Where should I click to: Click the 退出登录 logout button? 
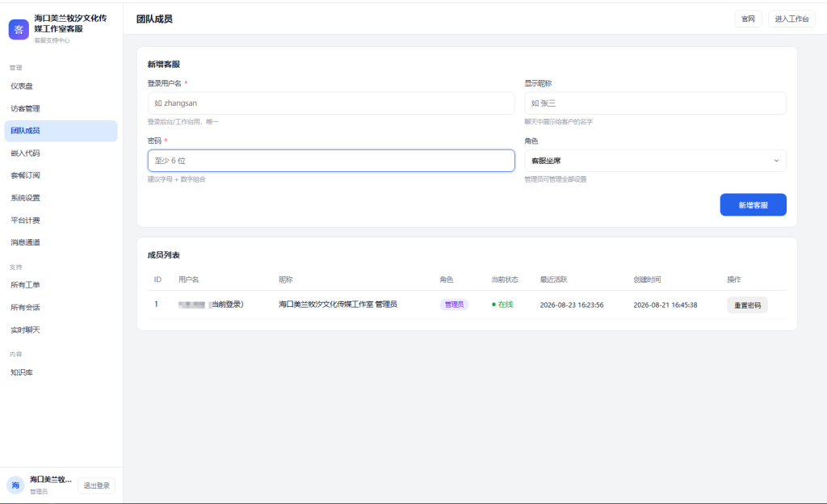coord(97,485)
